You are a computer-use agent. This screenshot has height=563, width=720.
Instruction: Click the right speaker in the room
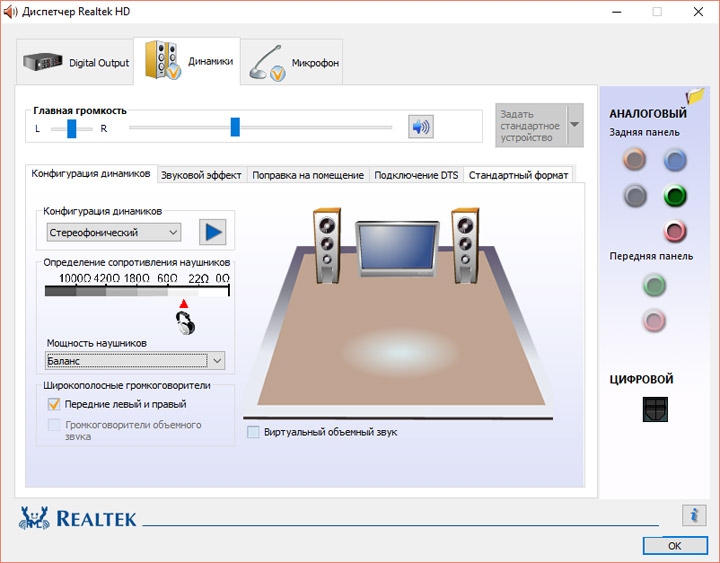[x=465, y=245]
